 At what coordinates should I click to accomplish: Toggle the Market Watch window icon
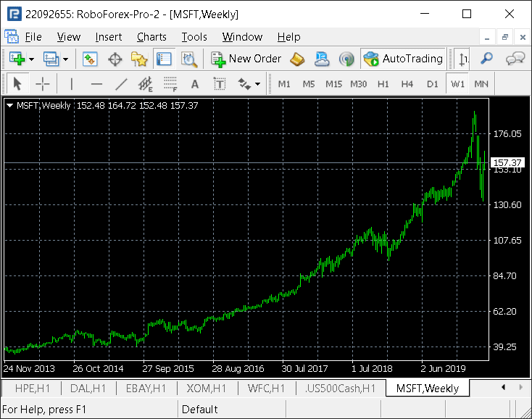coord(90,59)
